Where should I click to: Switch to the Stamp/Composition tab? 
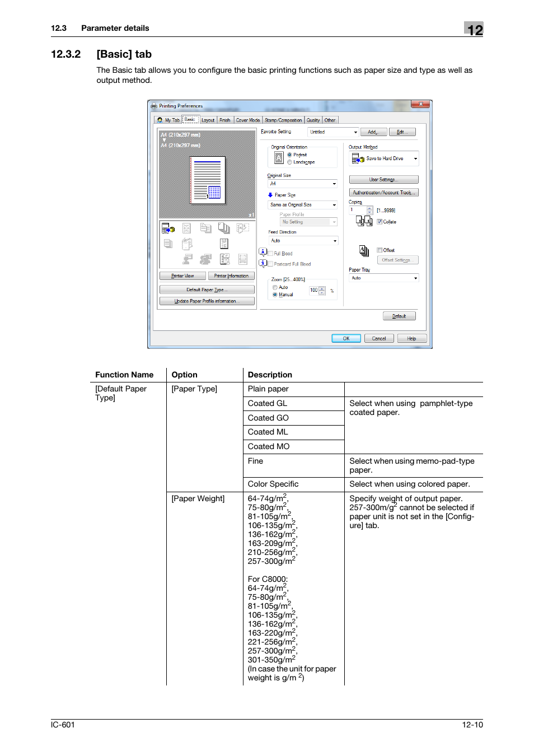(x=283, y=120)
